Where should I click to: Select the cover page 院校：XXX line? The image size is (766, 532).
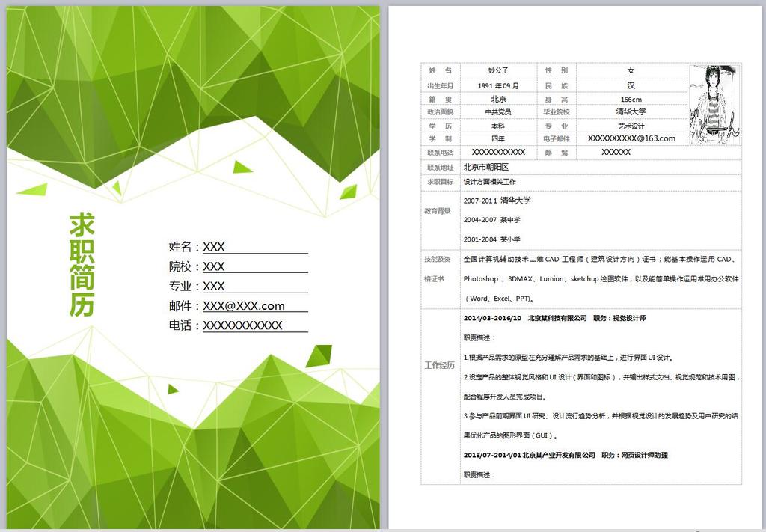pos(238,266)
